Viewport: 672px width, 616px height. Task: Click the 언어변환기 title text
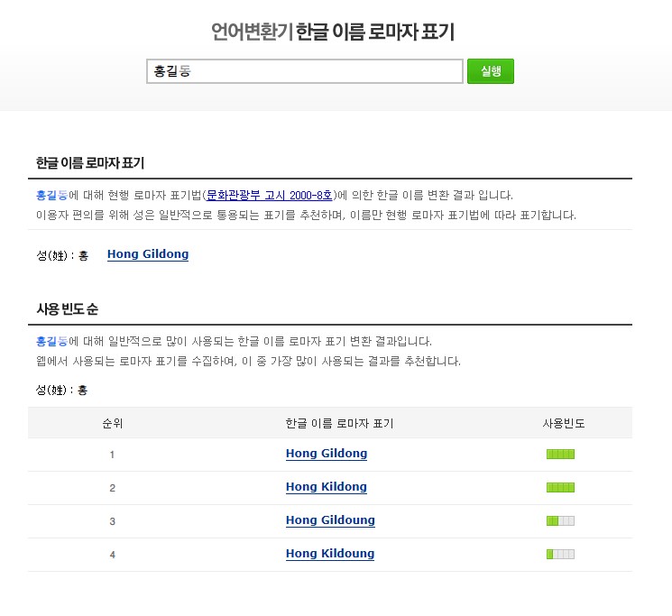tap(252, 32)
